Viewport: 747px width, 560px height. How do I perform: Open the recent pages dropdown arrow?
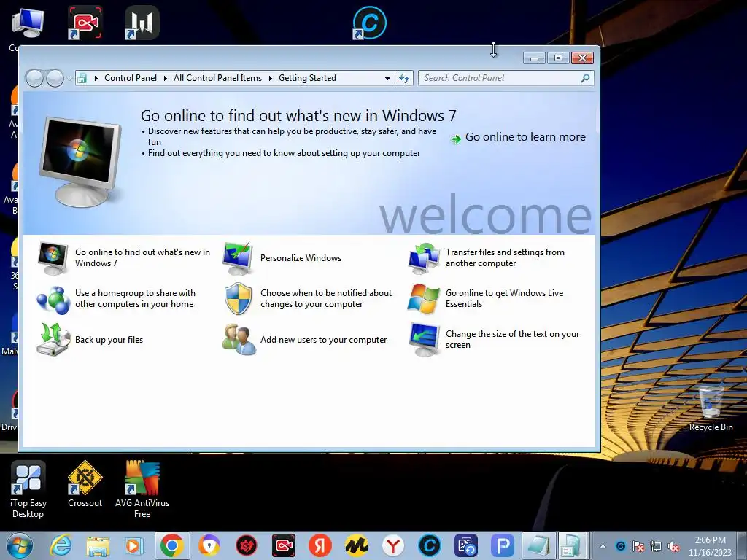point(69,78)
